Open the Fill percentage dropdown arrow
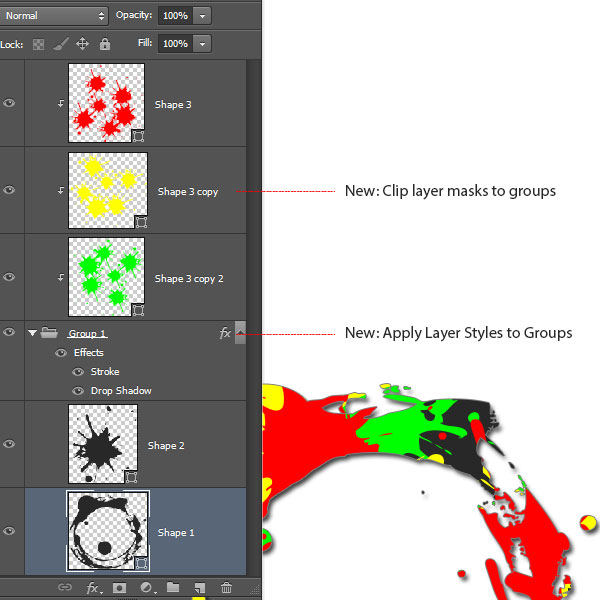This screenshot has width=600, height=600. pos(203,44)
